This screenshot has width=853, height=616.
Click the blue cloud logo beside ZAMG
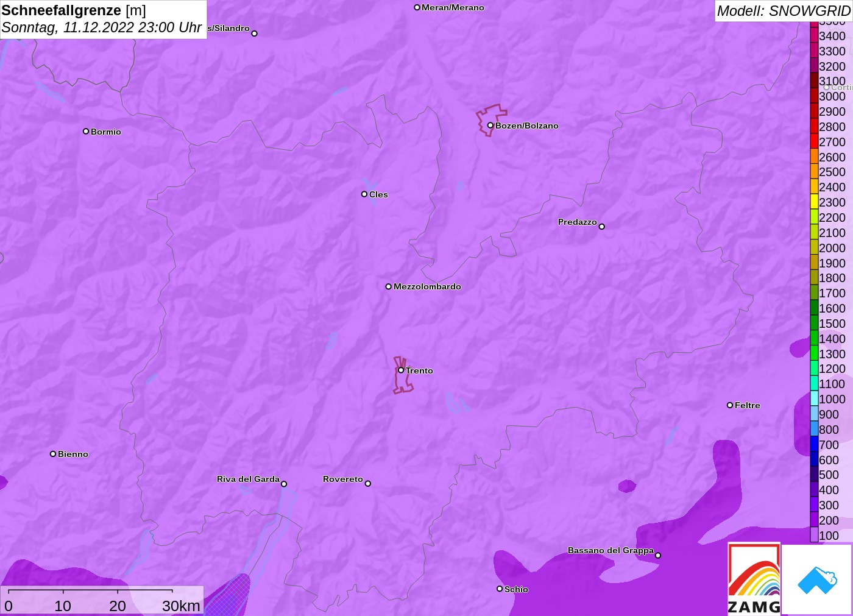tap(817, 579)
